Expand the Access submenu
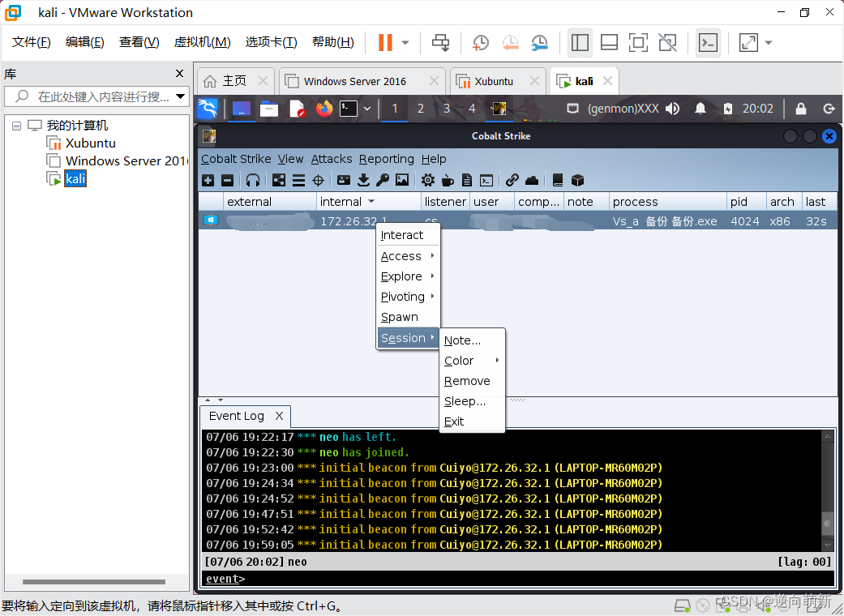The width and height of the screenshot is (844, 616). click(x=409, y=256)
